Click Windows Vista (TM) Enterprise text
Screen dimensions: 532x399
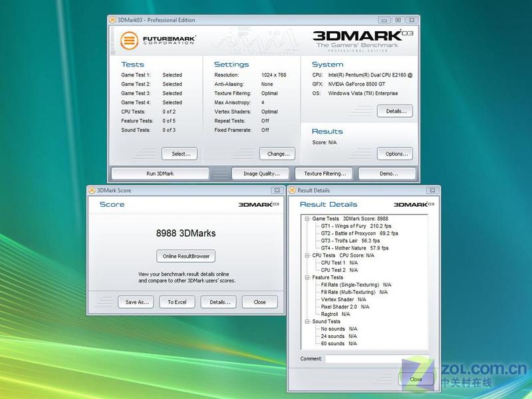coord(363,93)
